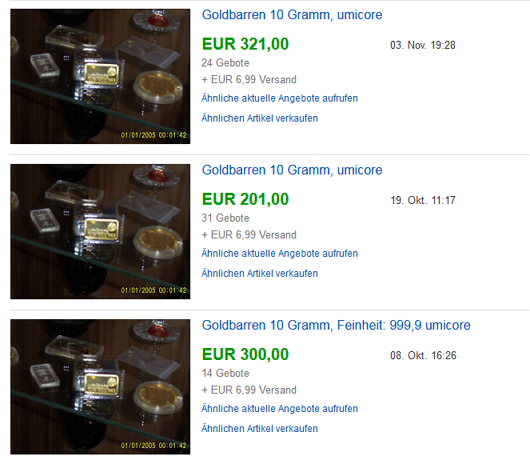Click the 14 Gebote bid count
The width and height of the screenshot is (530, 460).
click(x=225, y=373)
